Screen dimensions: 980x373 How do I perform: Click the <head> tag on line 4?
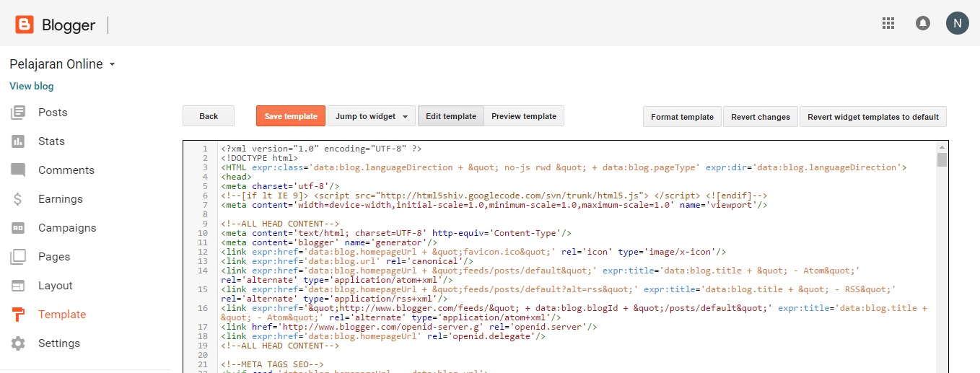236,177
